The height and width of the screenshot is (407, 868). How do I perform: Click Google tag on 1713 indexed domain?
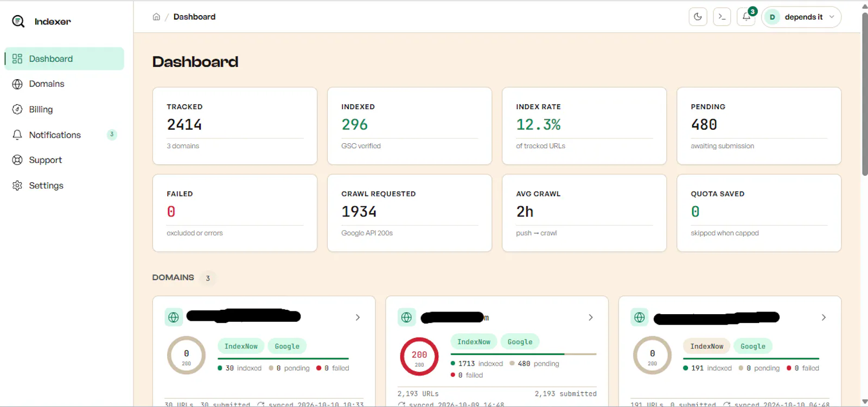[520, 342]
